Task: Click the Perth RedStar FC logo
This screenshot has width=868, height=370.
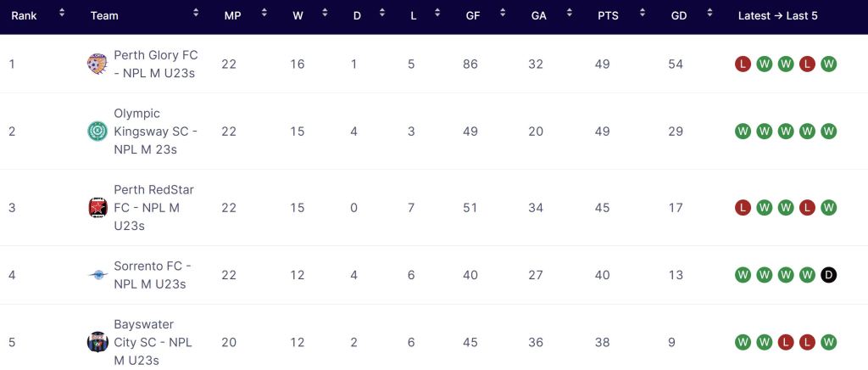Action: click(97, 208)
